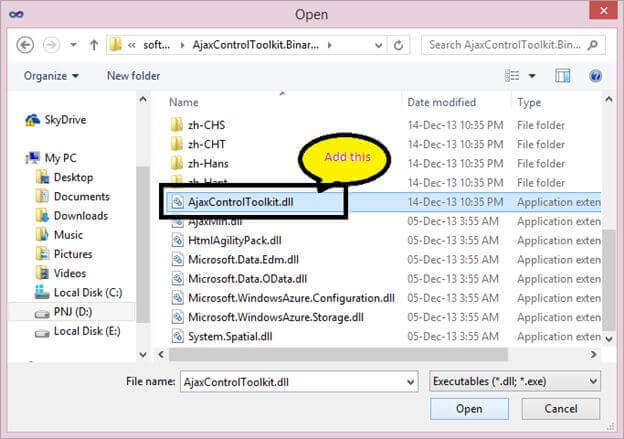Click the Open button
The image size is (624, 439).
(469, 409)
